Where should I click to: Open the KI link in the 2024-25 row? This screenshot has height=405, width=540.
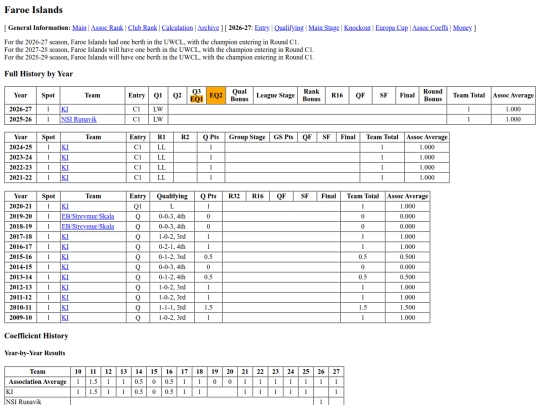click(65, 147)
